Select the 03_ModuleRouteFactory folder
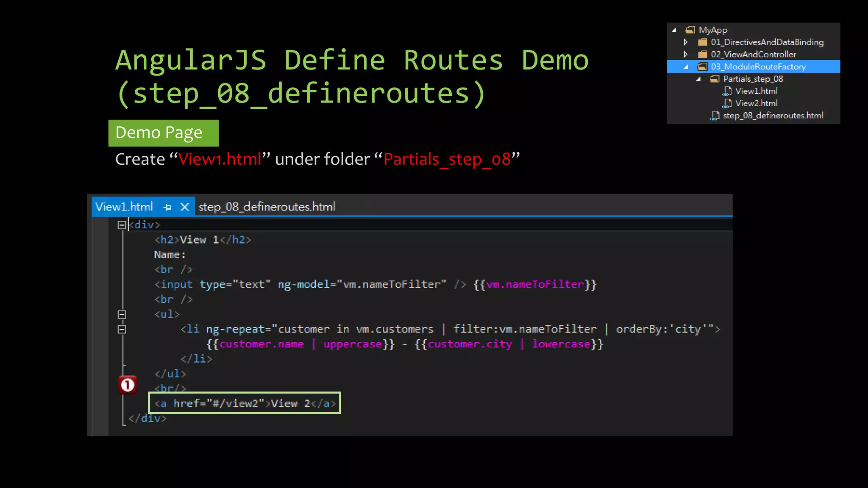 point(753,67)
